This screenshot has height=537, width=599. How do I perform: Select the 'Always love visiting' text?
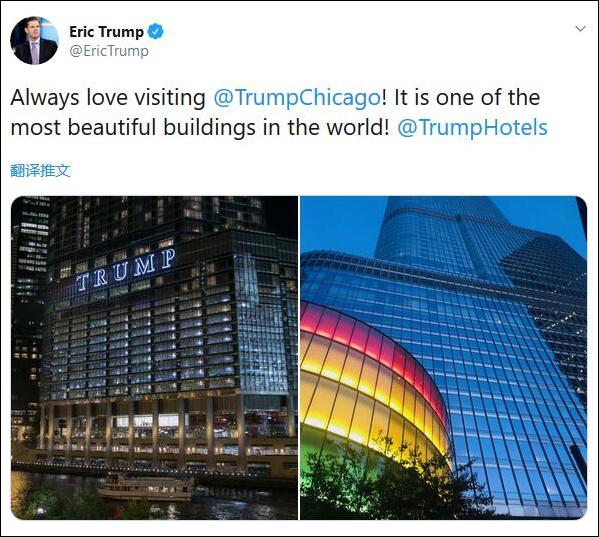(x=108, y=98)
